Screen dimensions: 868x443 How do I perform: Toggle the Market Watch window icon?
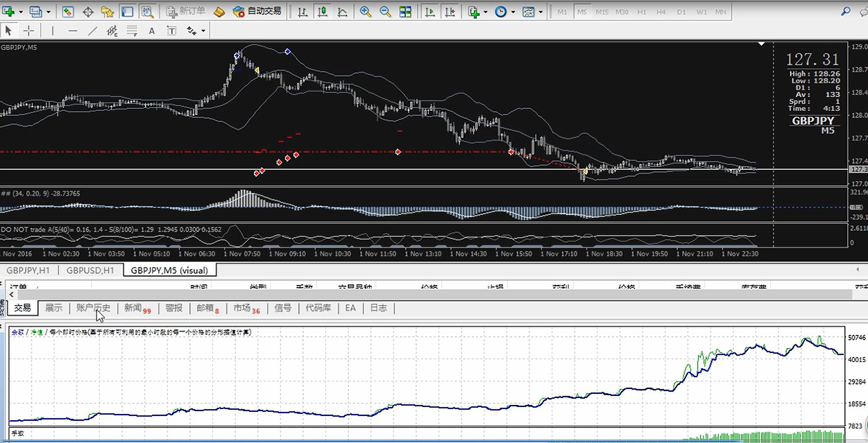click(x=68, y=12)
